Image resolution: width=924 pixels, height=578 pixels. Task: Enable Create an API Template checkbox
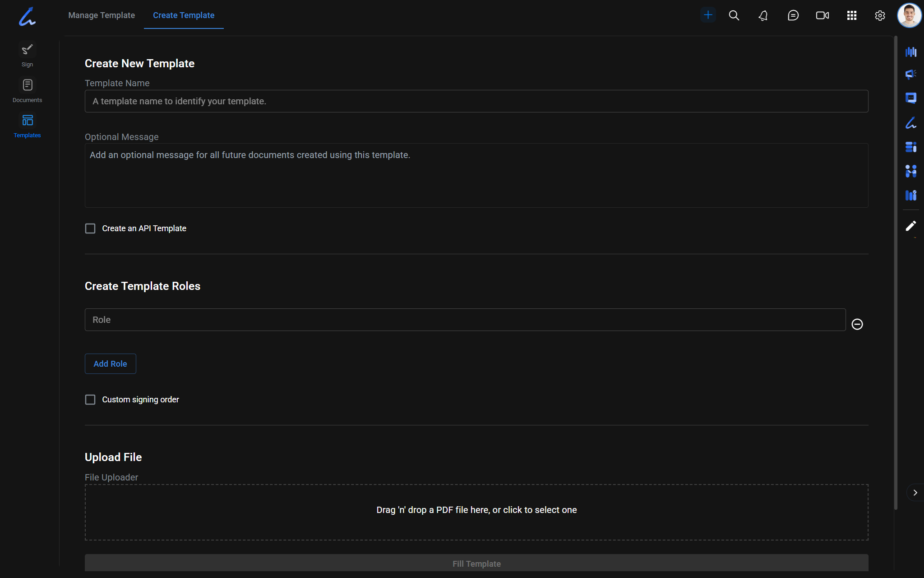pos(90,228)
